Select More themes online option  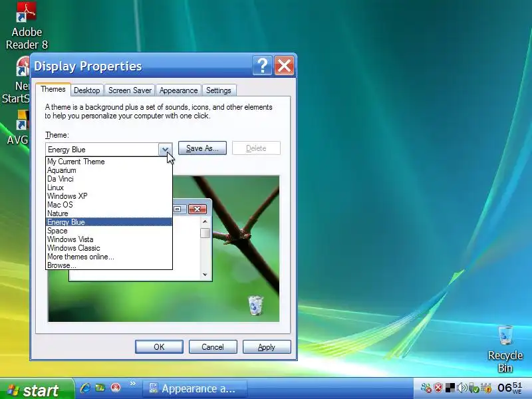coord(109,257)
